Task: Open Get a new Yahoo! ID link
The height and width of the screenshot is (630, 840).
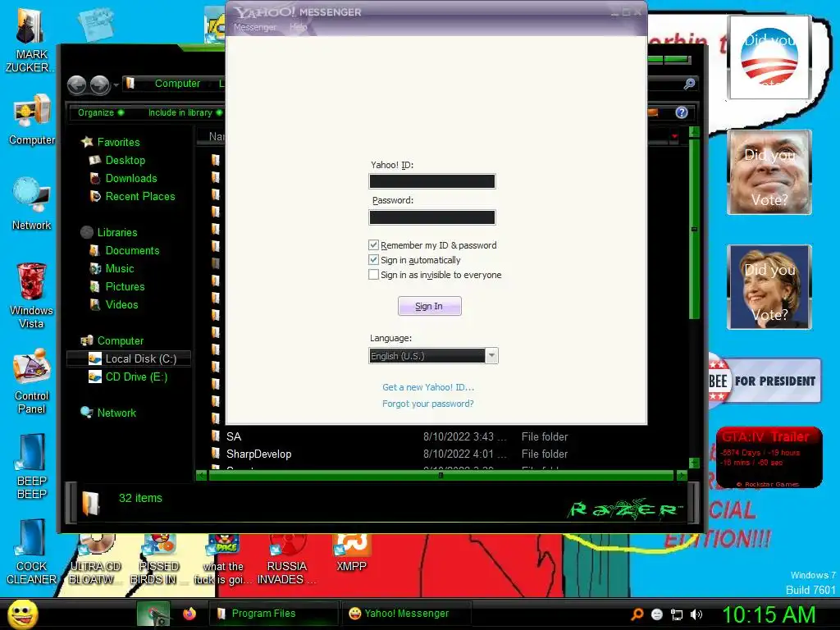Action: coord(428,387)
